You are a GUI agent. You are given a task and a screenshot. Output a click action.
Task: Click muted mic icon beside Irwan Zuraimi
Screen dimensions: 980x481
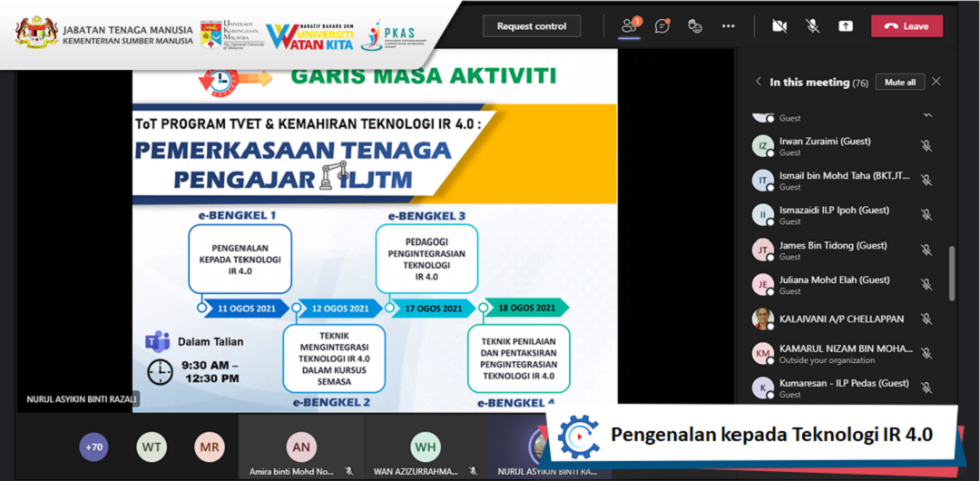[926, 145]
